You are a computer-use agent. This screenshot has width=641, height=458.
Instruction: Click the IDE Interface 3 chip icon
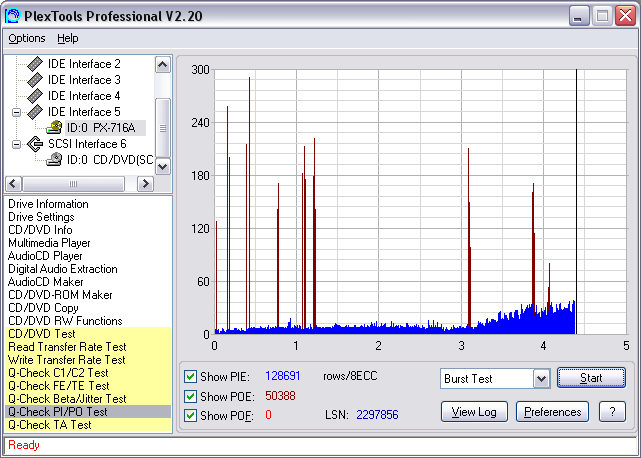35,80
